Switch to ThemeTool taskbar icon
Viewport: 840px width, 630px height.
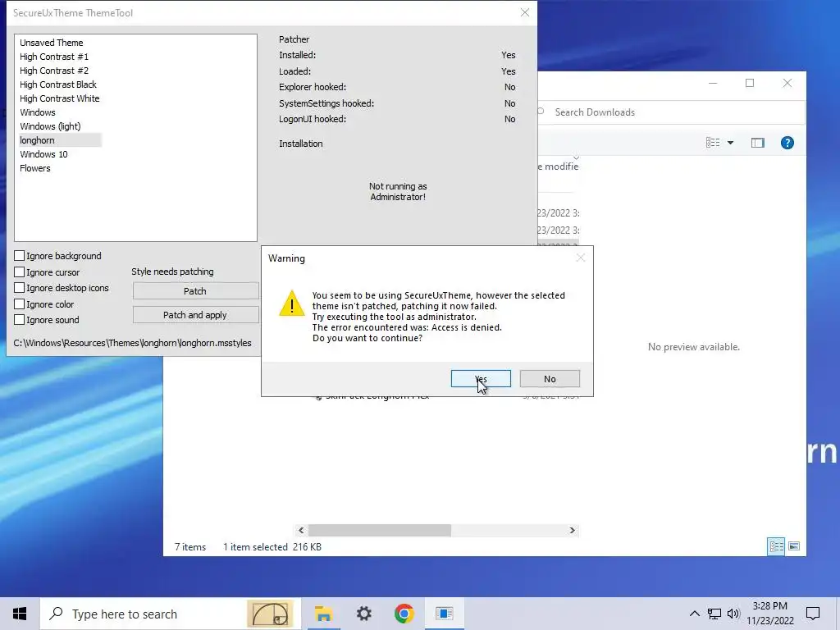[445, 614]
